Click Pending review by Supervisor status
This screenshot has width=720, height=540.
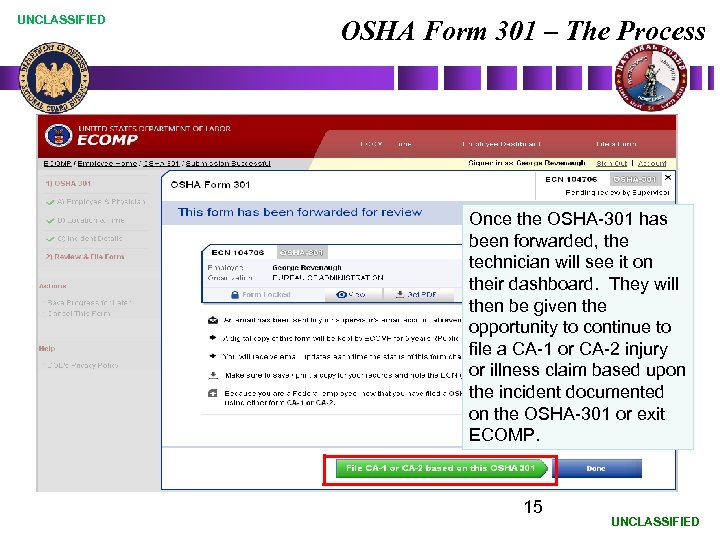point(617,192)
